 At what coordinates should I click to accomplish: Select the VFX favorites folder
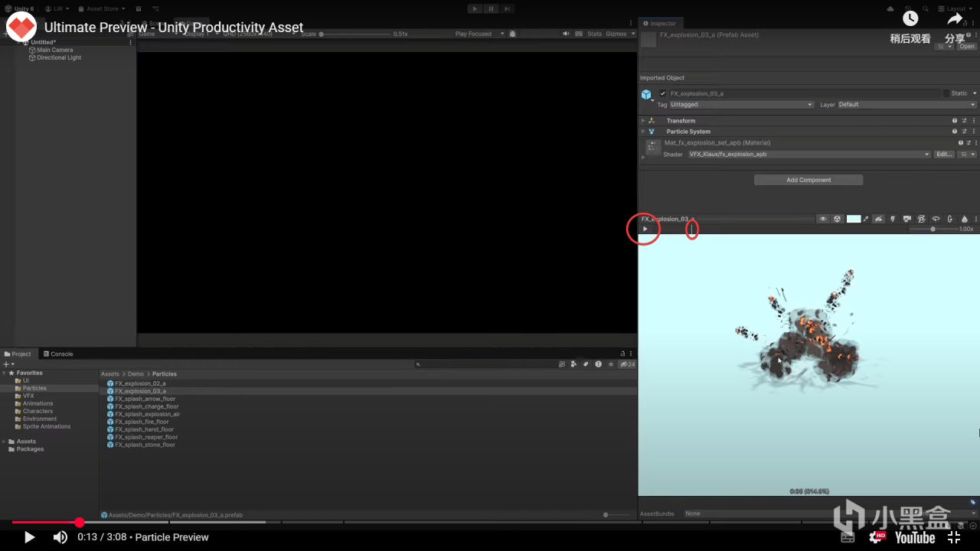coord(28,396)
